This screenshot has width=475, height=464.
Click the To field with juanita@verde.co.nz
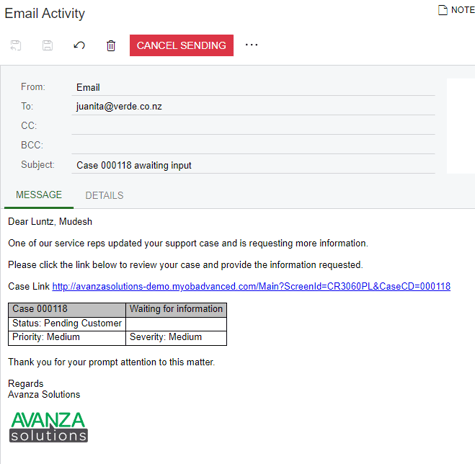[253, 106]
